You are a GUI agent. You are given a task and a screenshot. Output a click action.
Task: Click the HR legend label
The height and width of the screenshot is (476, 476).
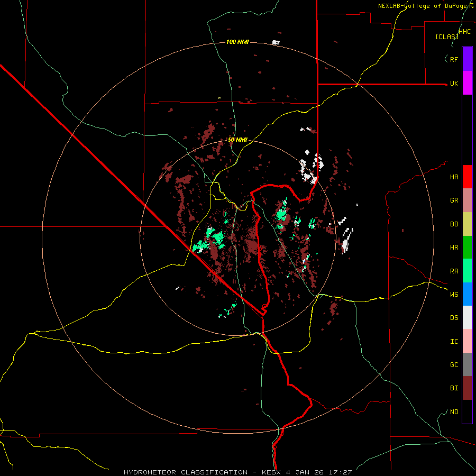coord(454,248)
